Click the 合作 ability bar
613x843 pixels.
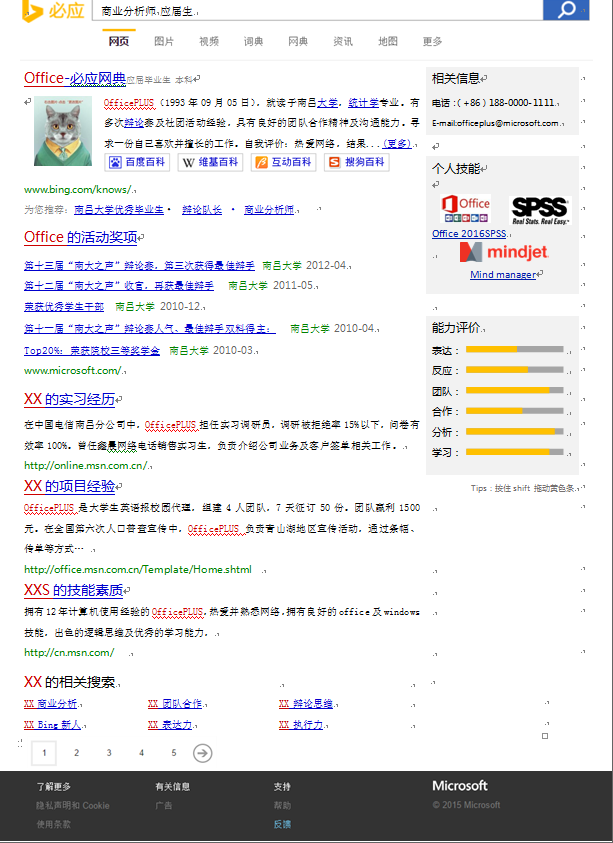[x=515, y=411]
